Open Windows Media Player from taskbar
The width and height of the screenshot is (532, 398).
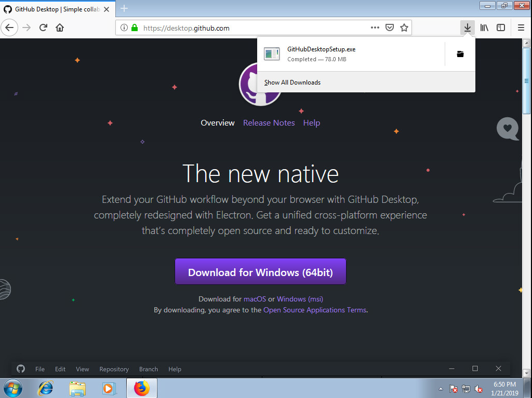click(109, 389)
